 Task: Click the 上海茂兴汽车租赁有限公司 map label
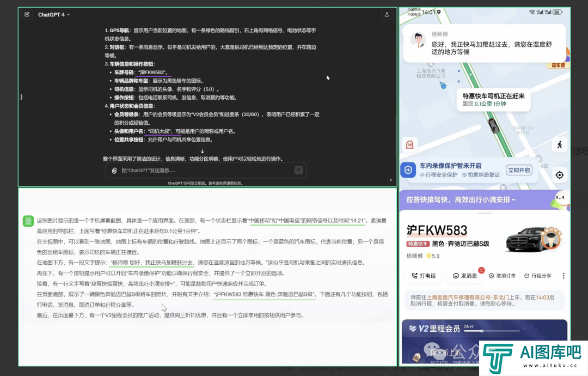pos(431,73)
